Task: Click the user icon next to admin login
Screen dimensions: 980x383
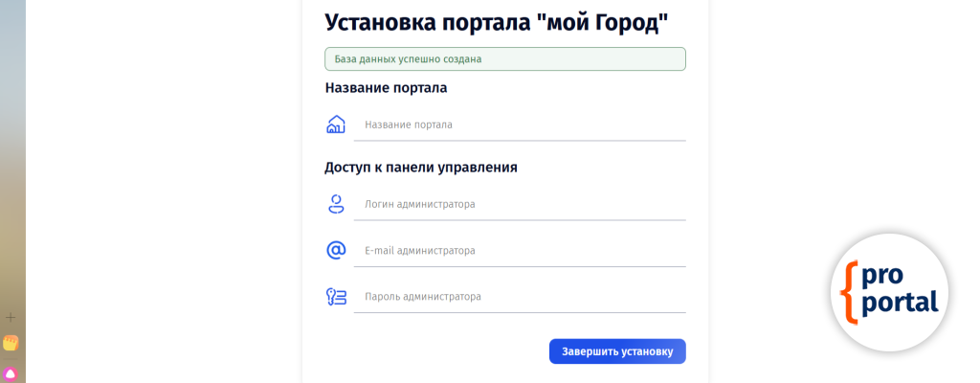Action: pos(335,204)
